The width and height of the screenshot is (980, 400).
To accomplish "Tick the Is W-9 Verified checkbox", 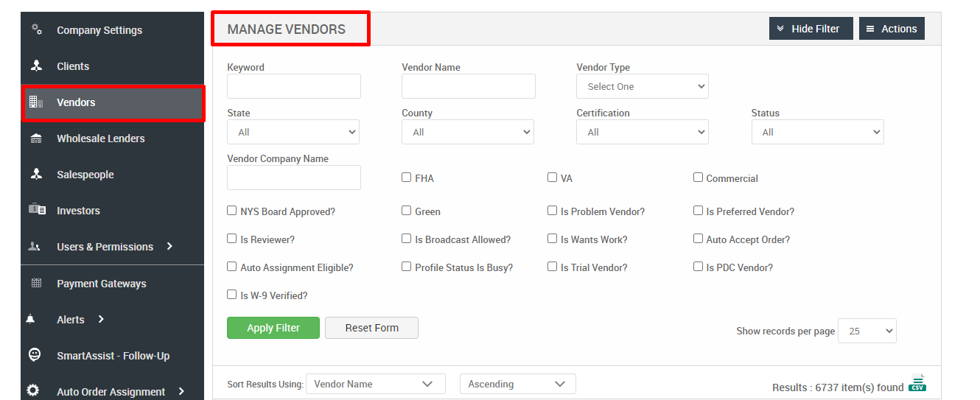I will [231, 295].
